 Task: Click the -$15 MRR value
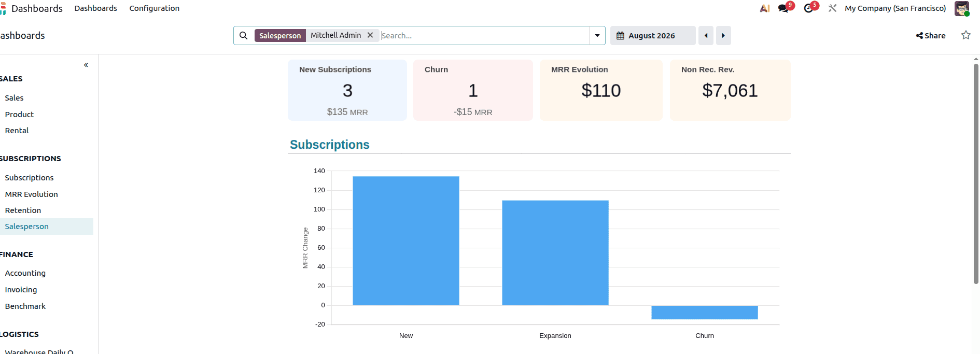pyautogui.click(x=473, y=112)
